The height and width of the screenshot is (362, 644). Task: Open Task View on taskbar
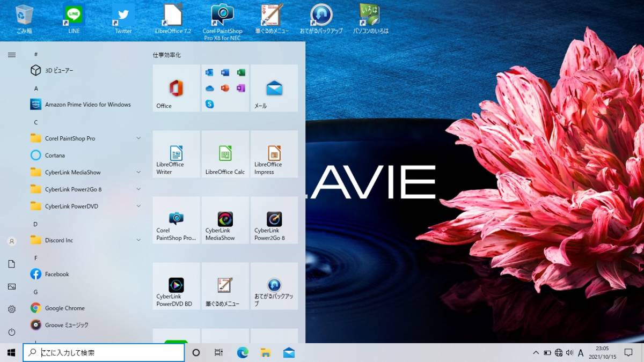pos(218,352)
